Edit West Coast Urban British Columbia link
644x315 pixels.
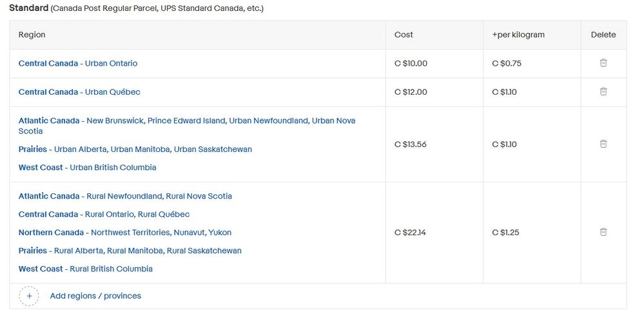tap(87, 167)
